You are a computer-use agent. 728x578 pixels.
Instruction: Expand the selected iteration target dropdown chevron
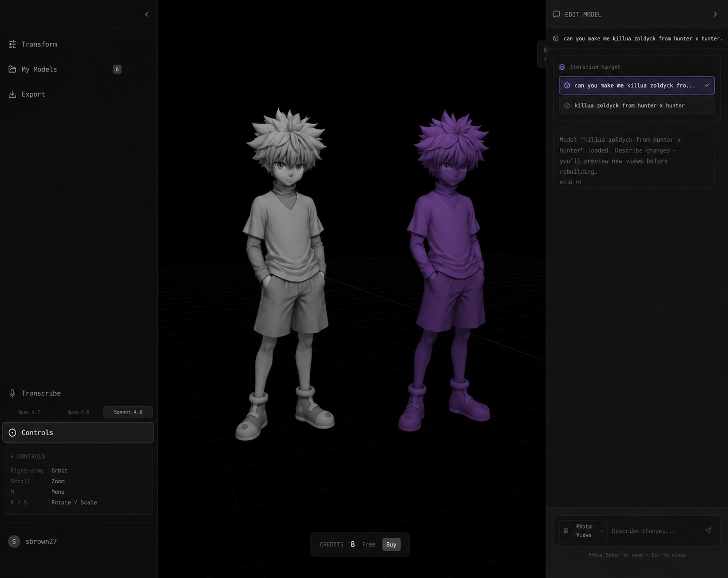point(707,85)
